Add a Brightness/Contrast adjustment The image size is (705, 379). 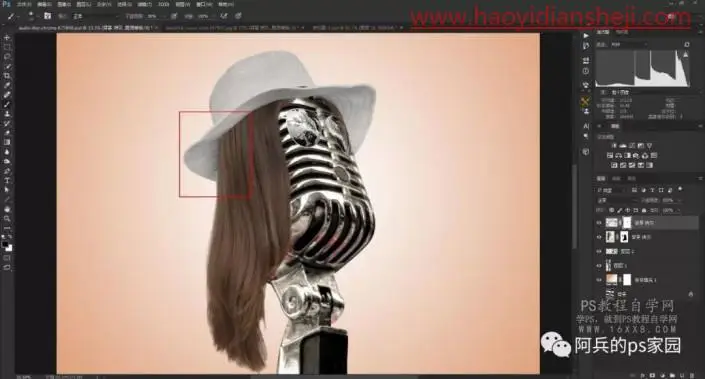(614, 146)
